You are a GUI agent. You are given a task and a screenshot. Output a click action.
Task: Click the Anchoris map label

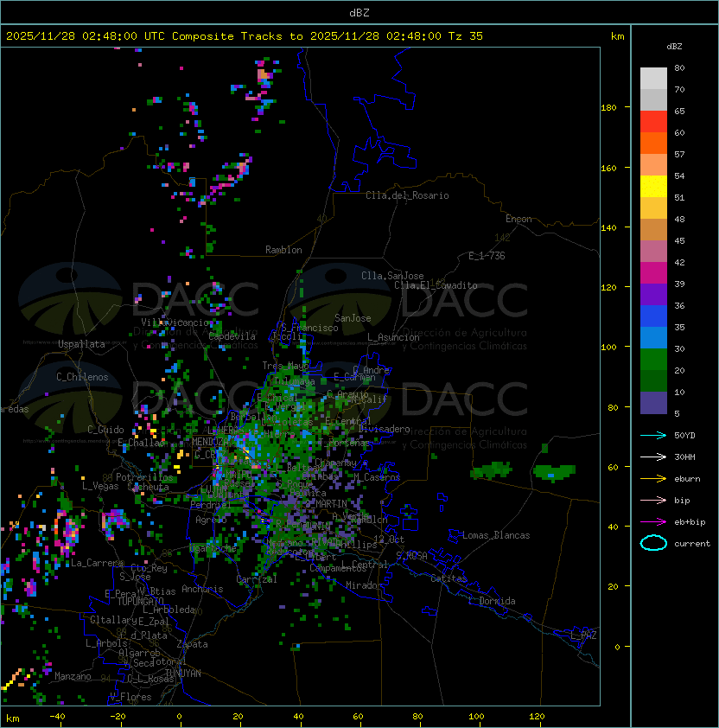(202, 589)
